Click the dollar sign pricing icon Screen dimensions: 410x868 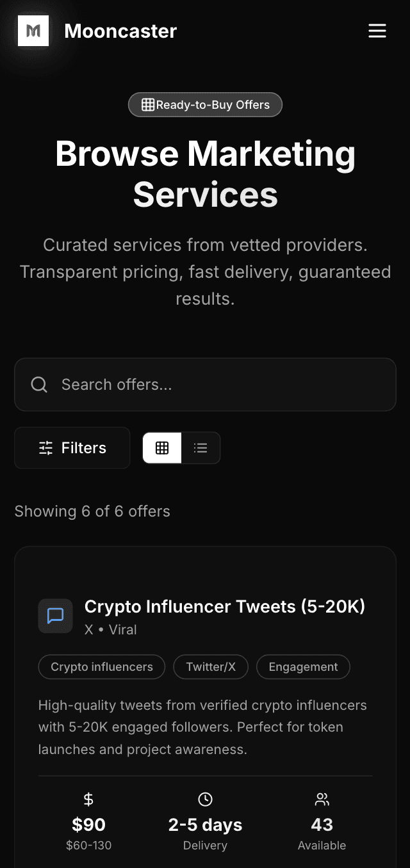(x=88, y=799)
